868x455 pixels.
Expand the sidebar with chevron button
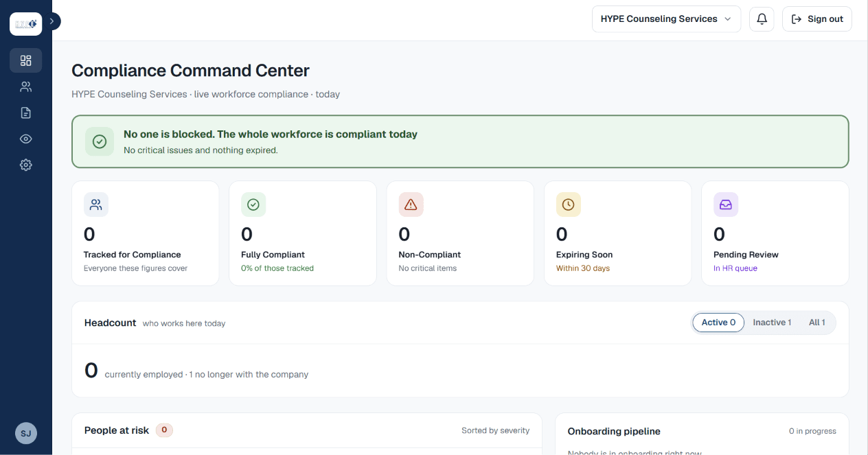(52, 21)
